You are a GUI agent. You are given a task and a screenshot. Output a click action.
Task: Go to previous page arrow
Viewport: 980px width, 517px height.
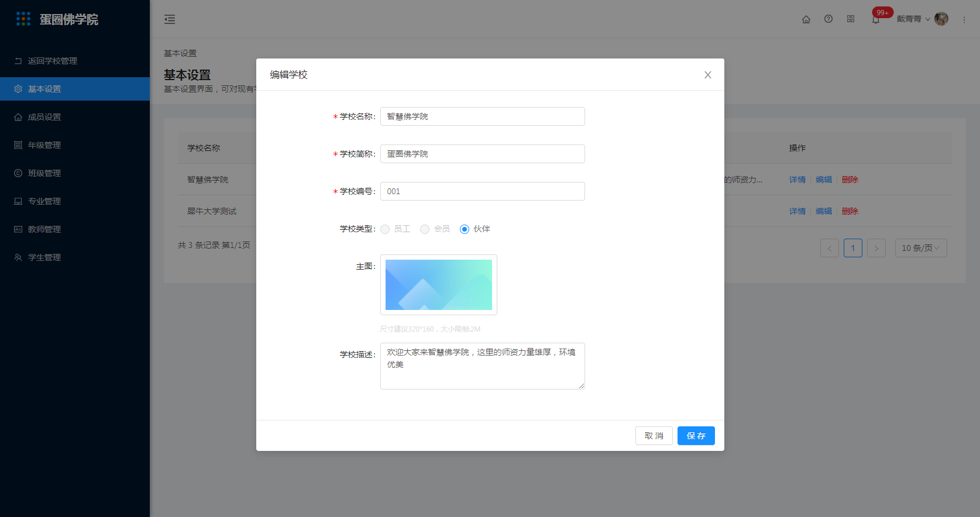830,248
